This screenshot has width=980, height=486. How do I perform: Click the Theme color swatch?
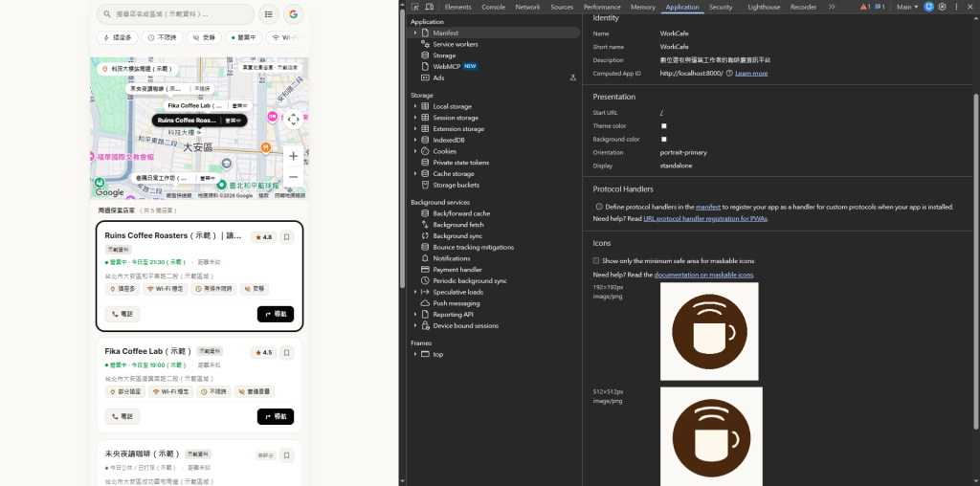(664, 126)
